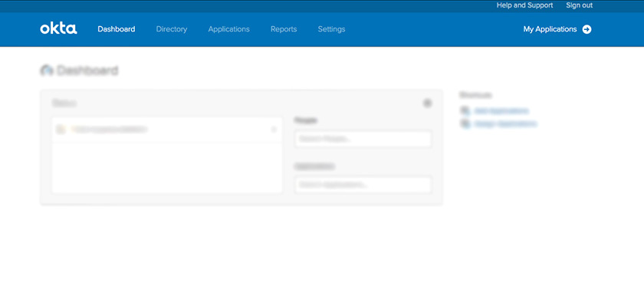
Task: Click the Add Applications shortcut icon
Action: pos(465,111)
